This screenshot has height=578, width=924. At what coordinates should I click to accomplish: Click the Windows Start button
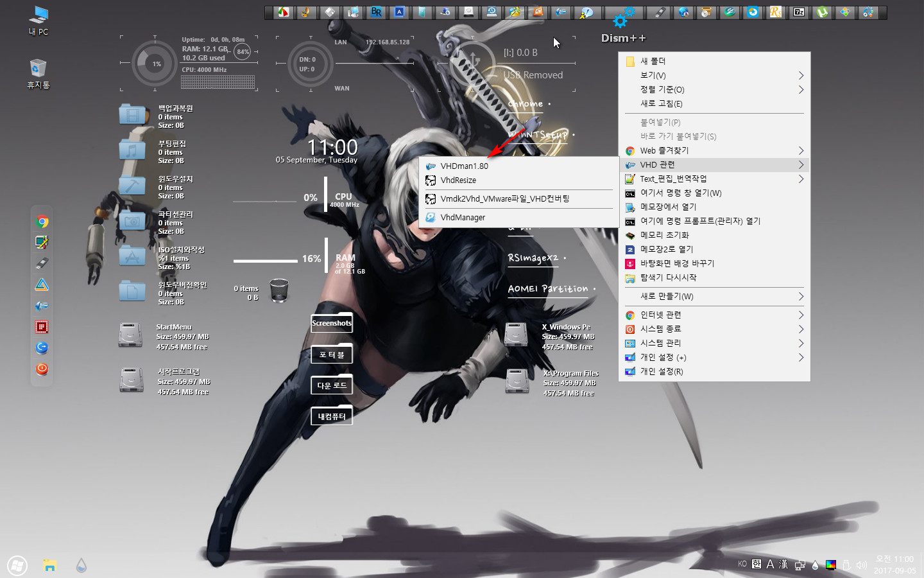(17, 566)
